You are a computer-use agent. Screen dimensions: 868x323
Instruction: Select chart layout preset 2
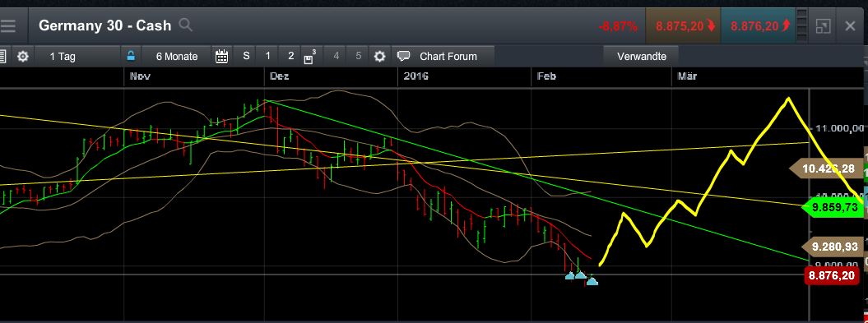coord(290,56)
